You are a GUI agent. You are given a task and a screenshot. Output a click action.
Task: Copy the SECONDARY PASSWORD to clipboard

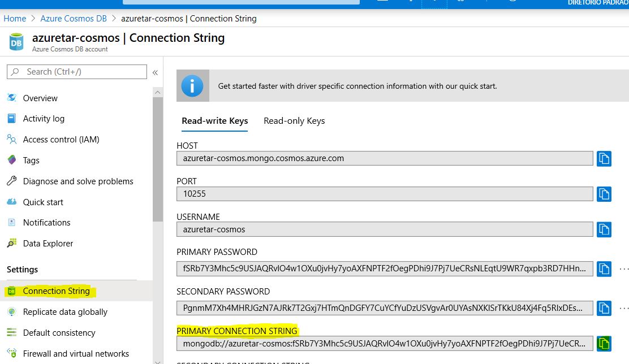coord(604,308)
